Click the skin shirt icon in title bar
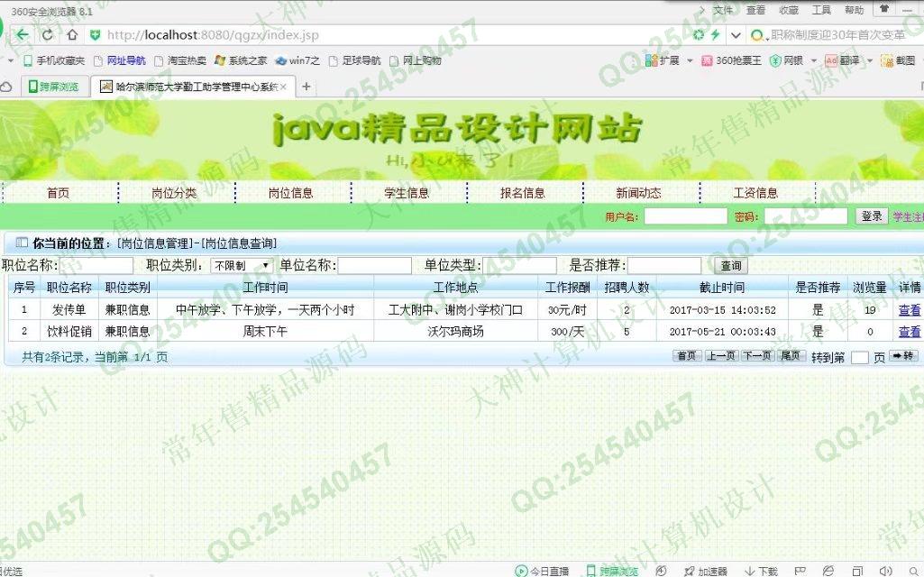Image resolution: width=924 pixels, height=577 pixels. pos(884,9)
